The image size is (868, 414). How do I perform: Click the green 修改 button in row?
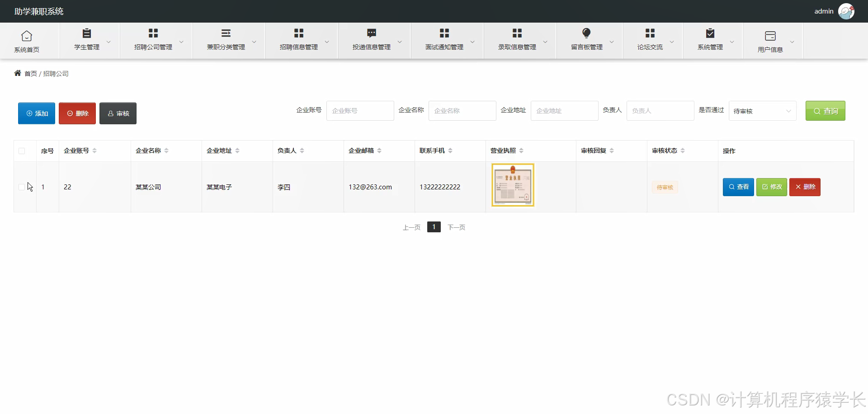pyautogui.click(x=772, y=187)
